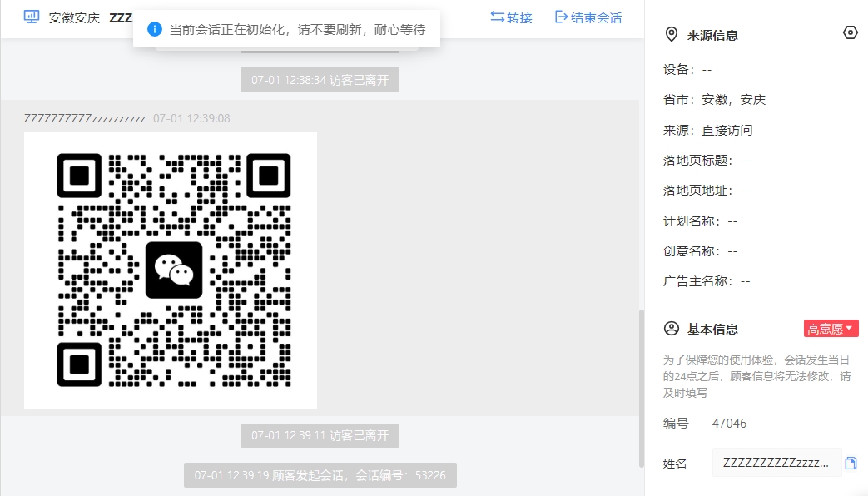
Task: Click the timestamp 07-01 12:39:08
Action: click(x=191, y=118)
